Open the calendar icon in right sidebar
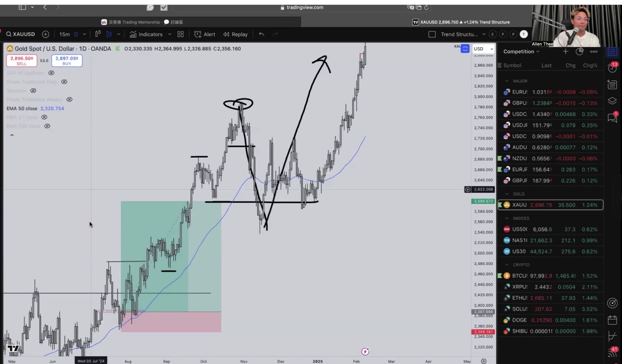The height and width of the screenshot is (364, 622). point(612,320)
